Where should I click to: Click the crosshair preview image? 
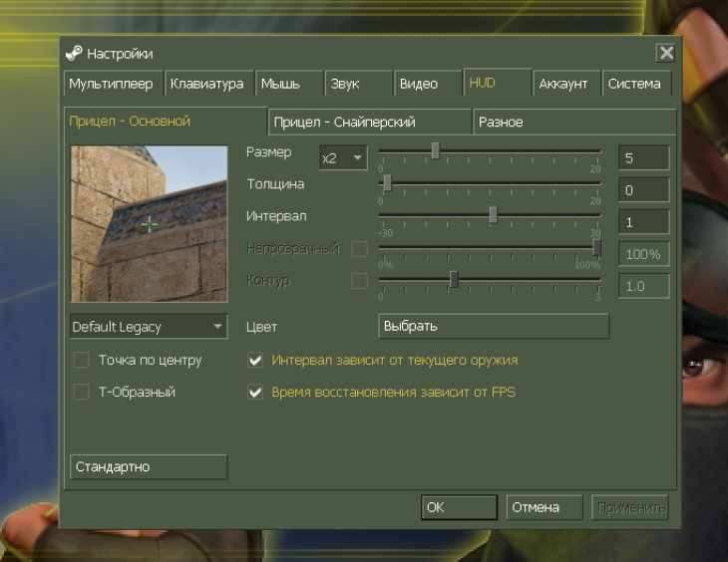[x=149, y=223]
